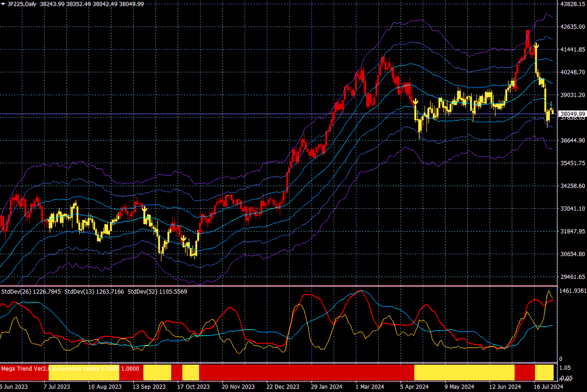Click the 17 Oct 2023 date label
This screenshot has width=587, height=392.
194,387
